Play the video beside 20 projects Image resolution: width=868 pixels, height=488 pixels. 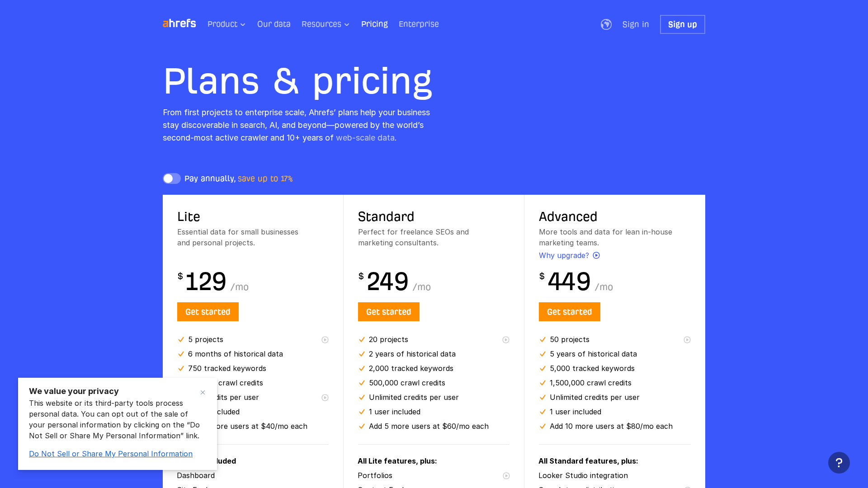click(x=506, y=340)
